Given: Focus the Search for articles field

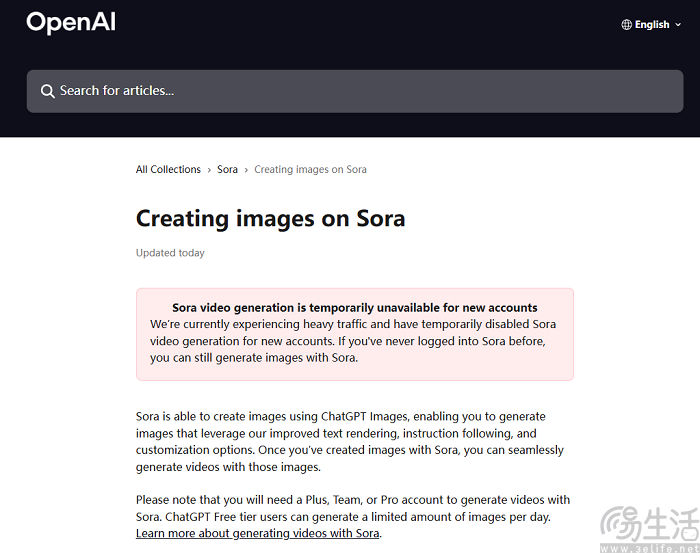Looking at the screenshot, I should pyautogui.click(x=355, y=91).
